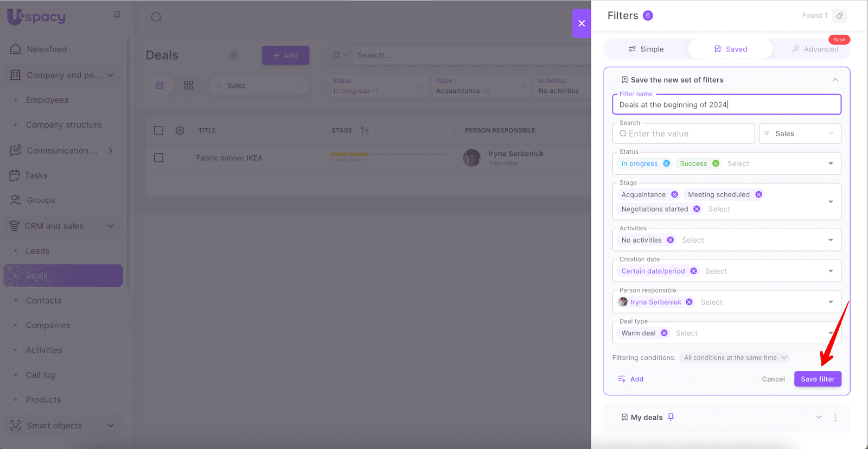
Task: Open the Sales dropdown next to Search
Action: pos(800,134)
